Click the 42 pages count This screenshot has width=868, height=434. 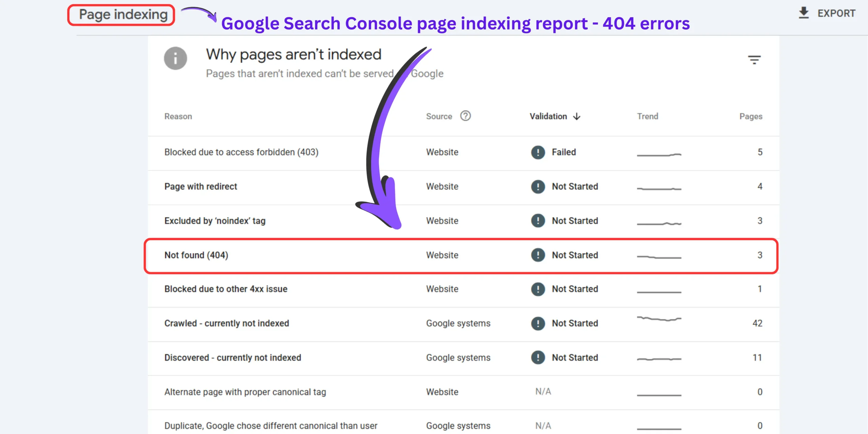pyautogui.click(x=757, y=323)
